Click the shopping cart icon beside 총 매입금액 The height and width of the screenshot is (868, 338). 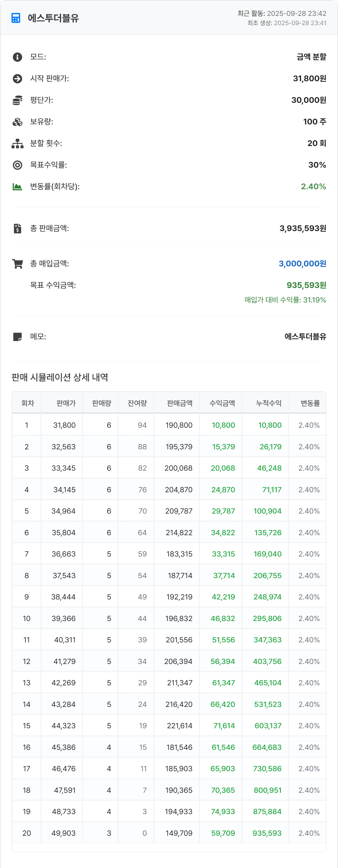17,264
